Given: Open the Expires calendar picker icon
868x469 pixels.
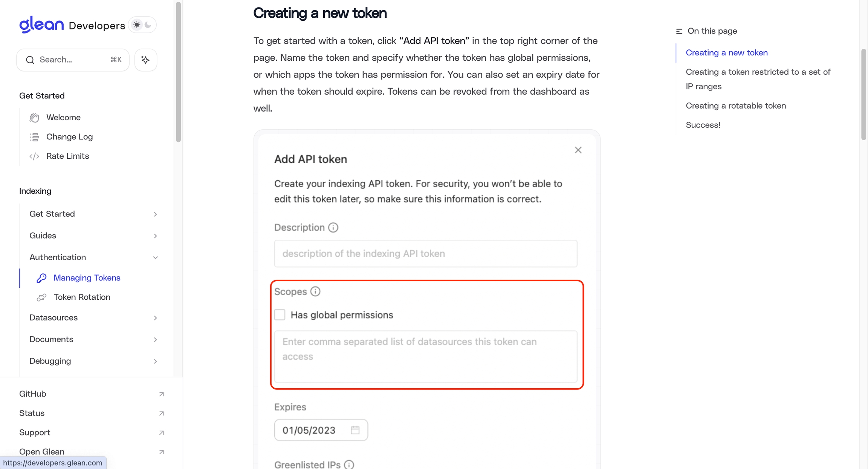Looking at the screenshot, I should 355,430.
